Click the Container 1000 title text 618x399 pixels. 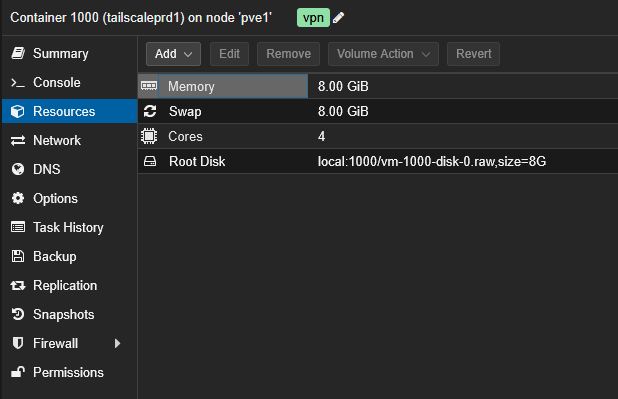(x=141, y=18)
